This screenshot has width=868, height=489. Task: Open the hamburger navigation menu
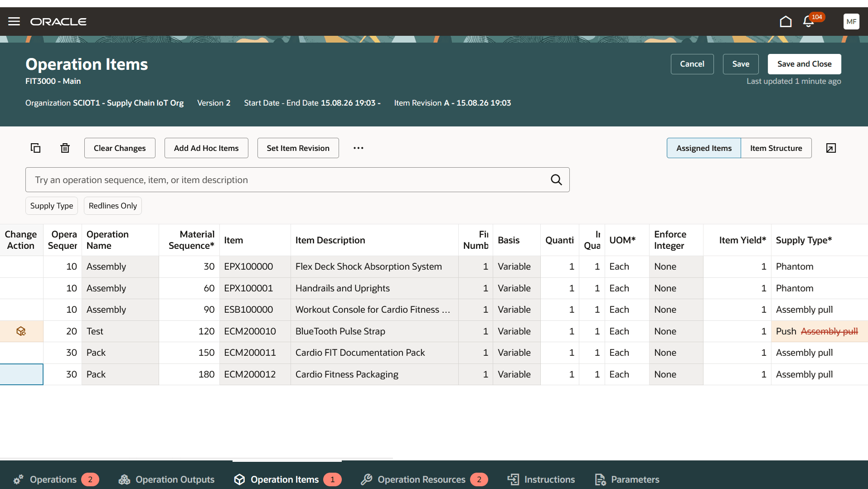coord(14,21)
